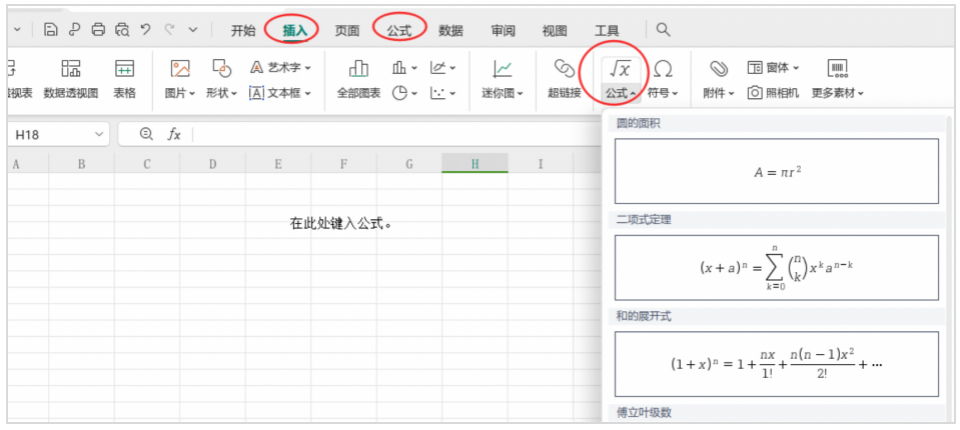Click the square root 公式 equation icon

click(x=620, y=69)
